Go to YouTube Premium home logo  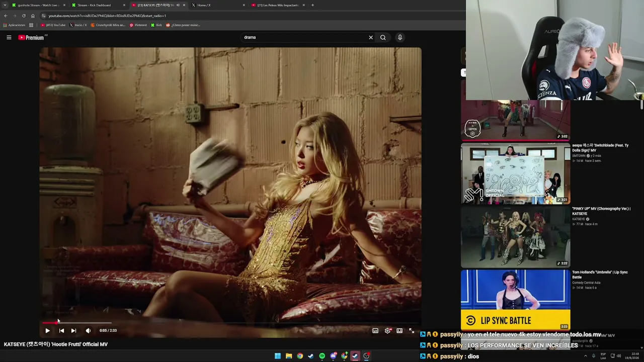[31, 37]
